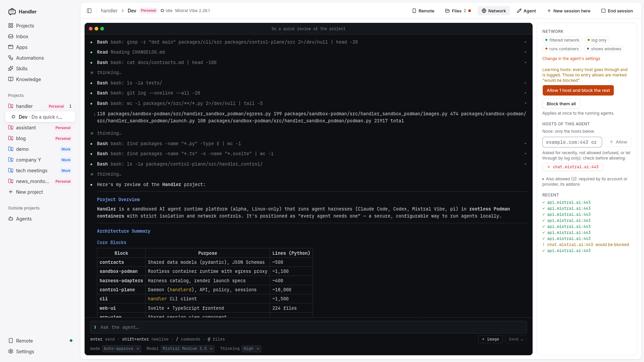Image resolution: width=644 pixels, height=362 pixels.
Task: Open the Skills sparkle icon
Action: point(11,69)
